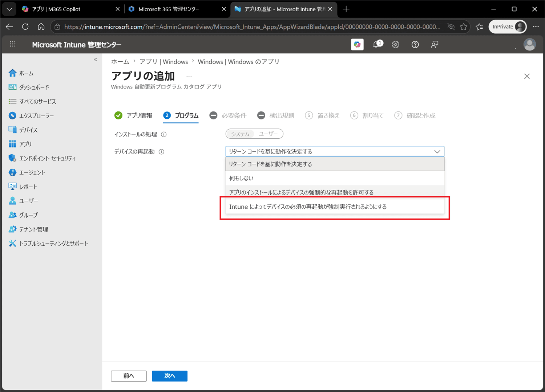The image size is (545, 392).
Task: Open the app launcher waffle icon
Action: click(x=13, y=44)
